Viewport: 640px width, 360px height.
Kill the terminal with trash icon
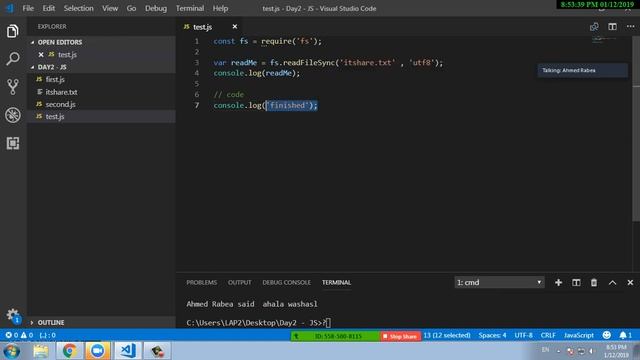tap(594, 282)
